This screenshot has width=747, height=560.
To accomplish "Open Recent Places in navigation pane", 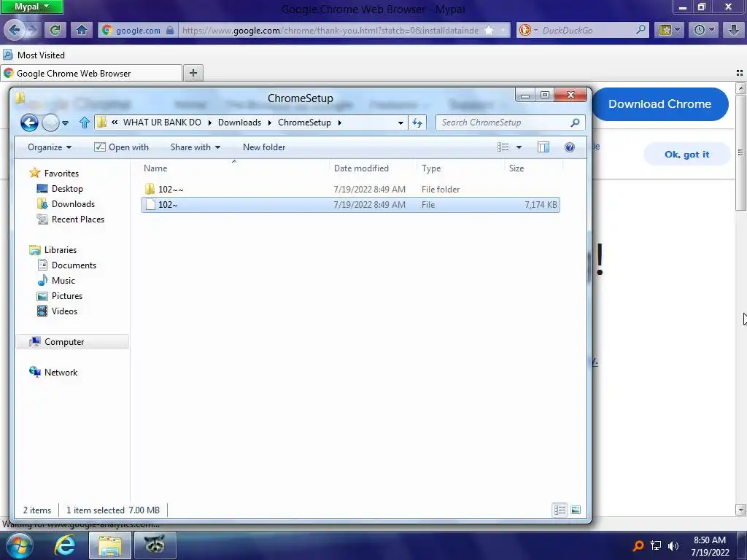I will click(x=77, y=219).
